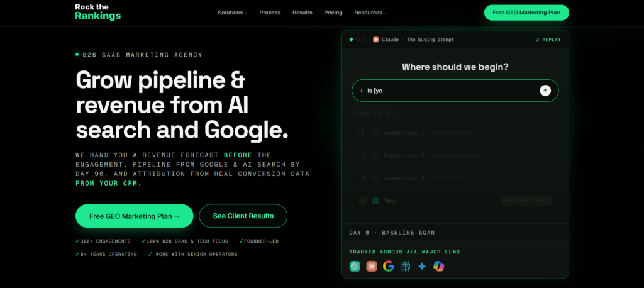Click the Claude icon in the demo header
This screenshot has width=644, height=288.
375,40
